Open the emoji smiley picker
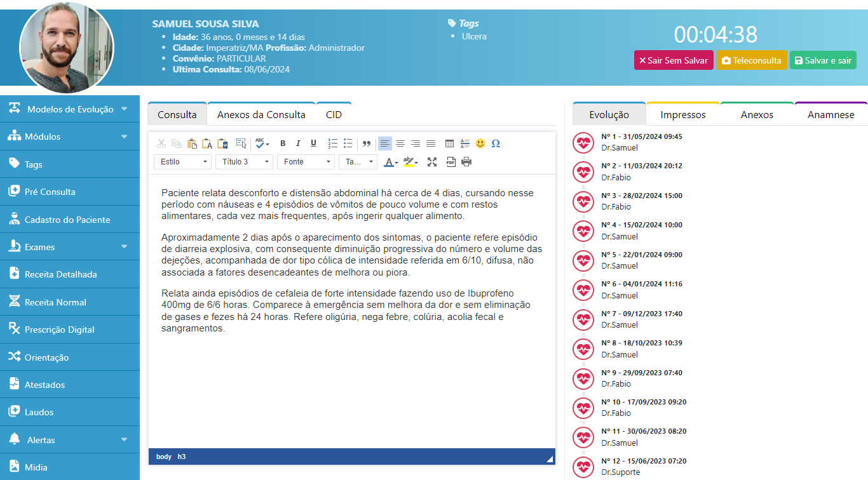868x480 pixels. 480,143
